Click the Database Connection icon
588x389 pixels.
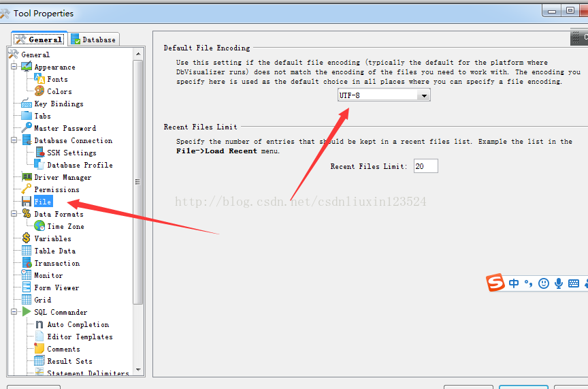tap(27, 140)
